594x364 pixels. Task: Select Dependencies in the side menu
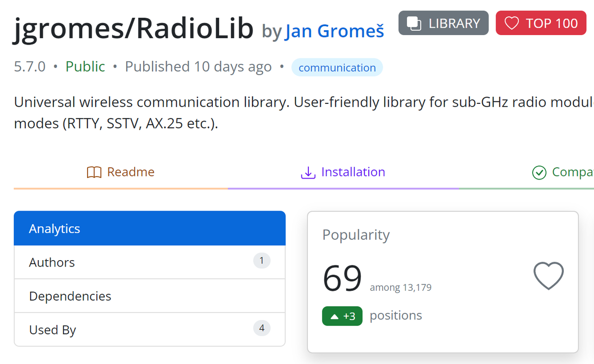coord(149,296)
